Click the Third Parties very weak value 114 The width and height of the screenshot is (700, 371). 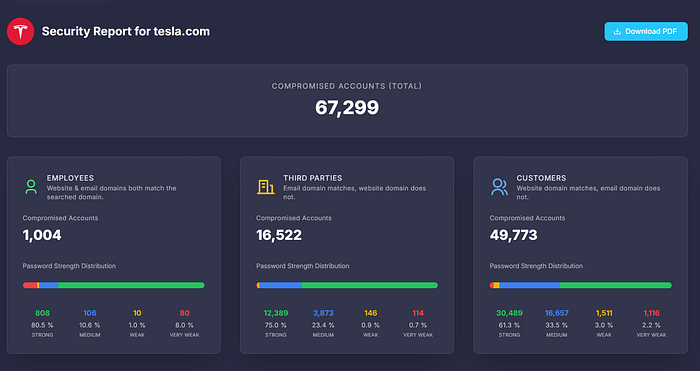point(418,313)
